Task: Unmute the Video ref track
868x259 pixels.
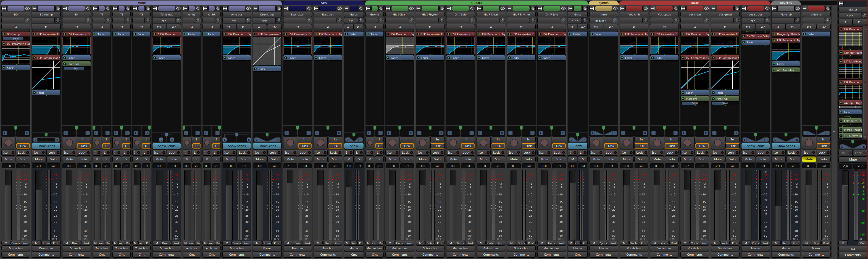Action: [809, 159]
